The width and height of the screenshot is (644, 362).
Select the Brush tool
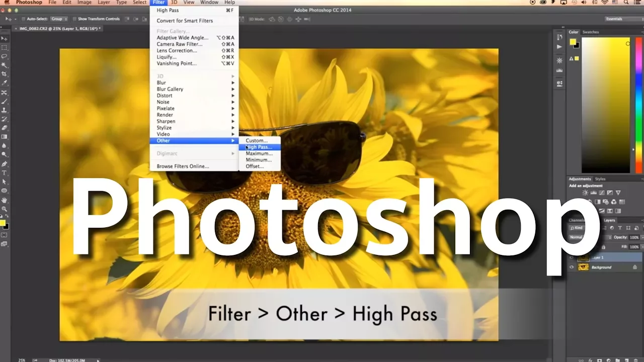(5, 101)
